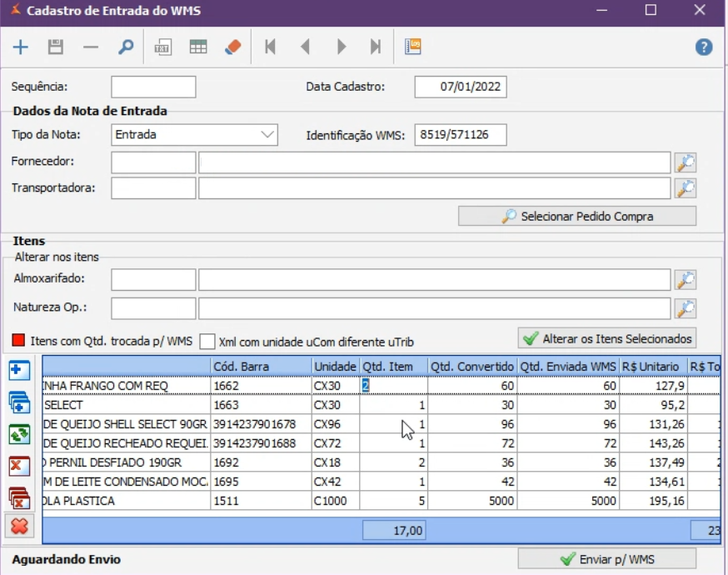The width and height of the screenshot is (728, 575).
Task: Go to the next record arrow
Action: pyautogui.click(x=341, y=47)
